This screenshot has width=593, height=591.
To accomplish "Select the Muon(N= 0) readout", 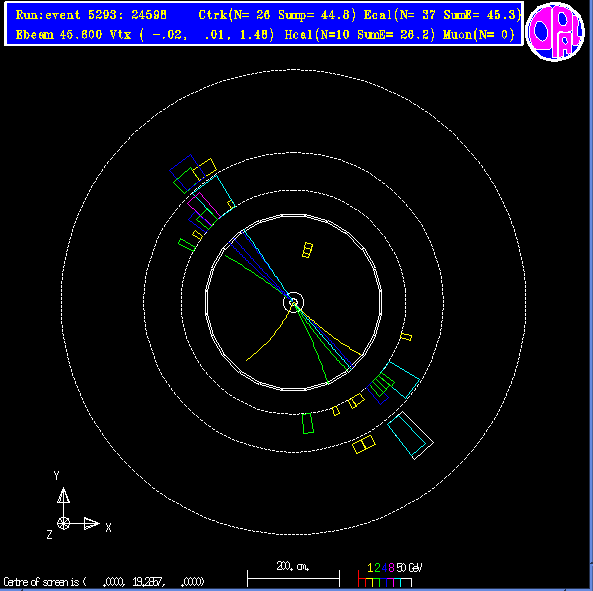I will click(x=478, y=35).
